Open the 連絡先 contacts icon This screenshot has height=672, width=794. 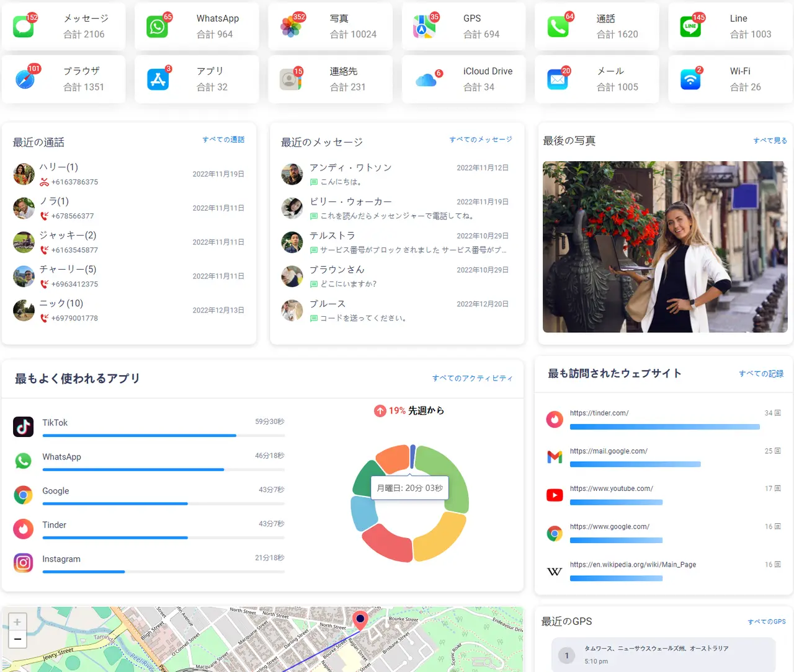click(290, 79)
